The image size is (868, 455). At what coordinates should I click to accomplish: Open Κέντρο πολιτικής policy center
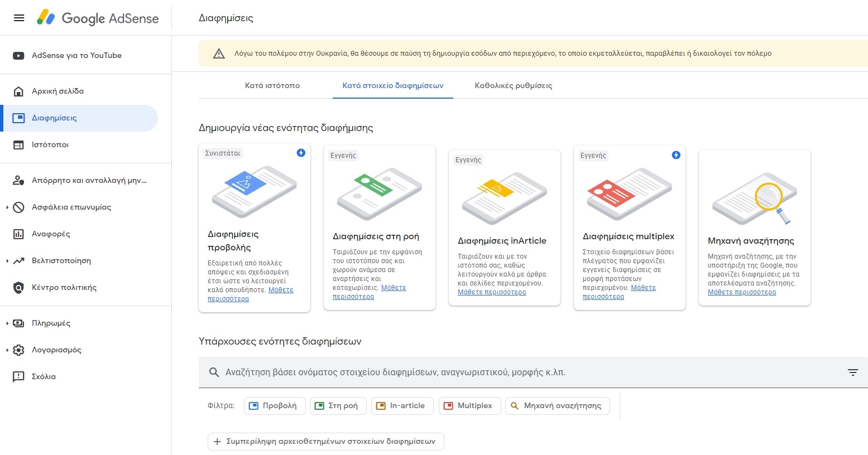(64, 288)
